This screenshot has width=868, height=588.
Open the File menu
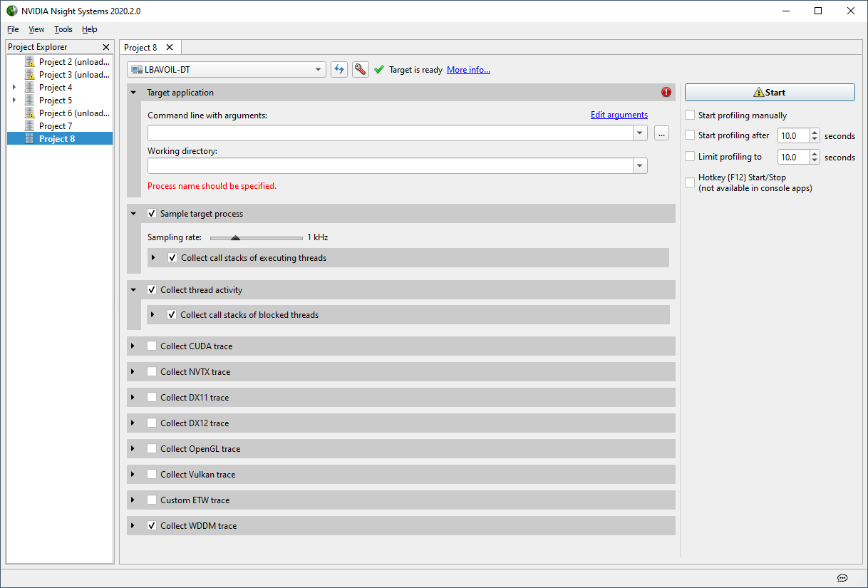[x=13, y=29]
